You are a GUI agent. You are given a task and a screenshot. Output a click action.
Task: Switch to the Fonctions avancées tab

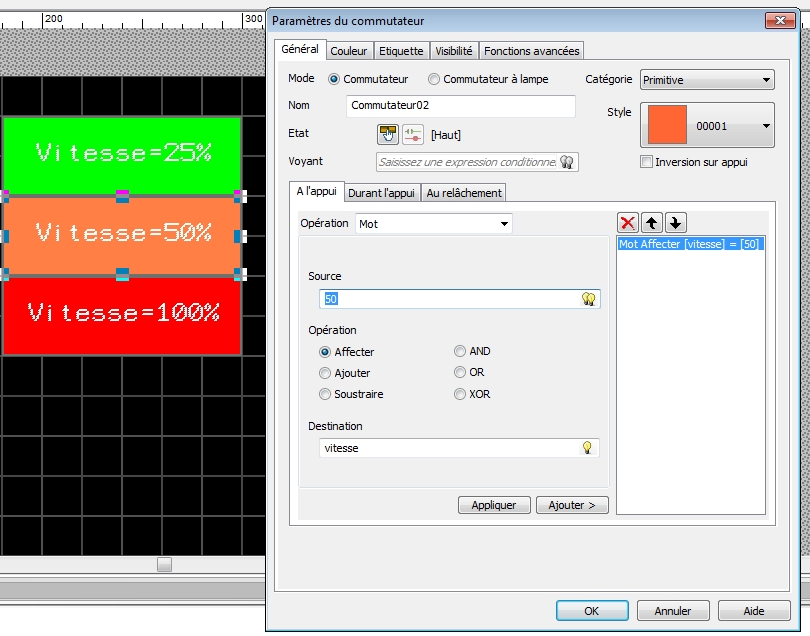click(x=531, y=51)
